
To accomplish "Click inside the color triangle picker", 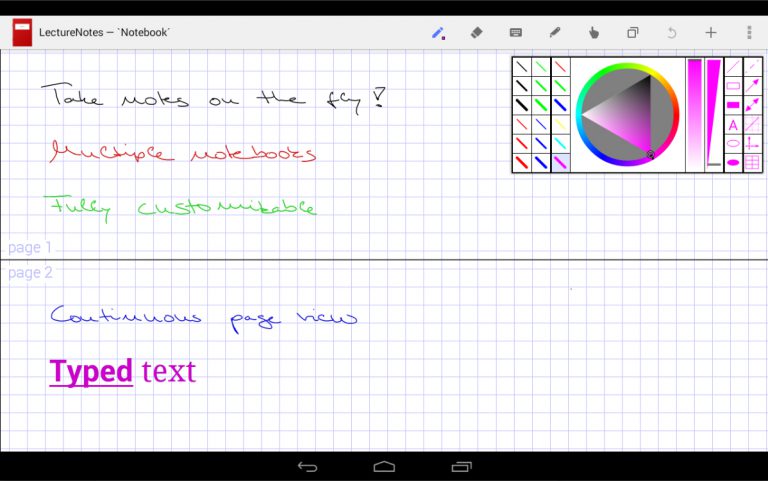I will (629, 115).
